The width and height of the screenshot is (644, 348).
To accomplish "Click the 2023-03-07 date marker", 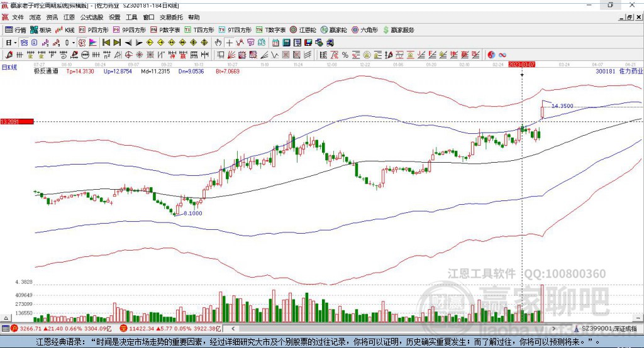I will tap(521, 65).
